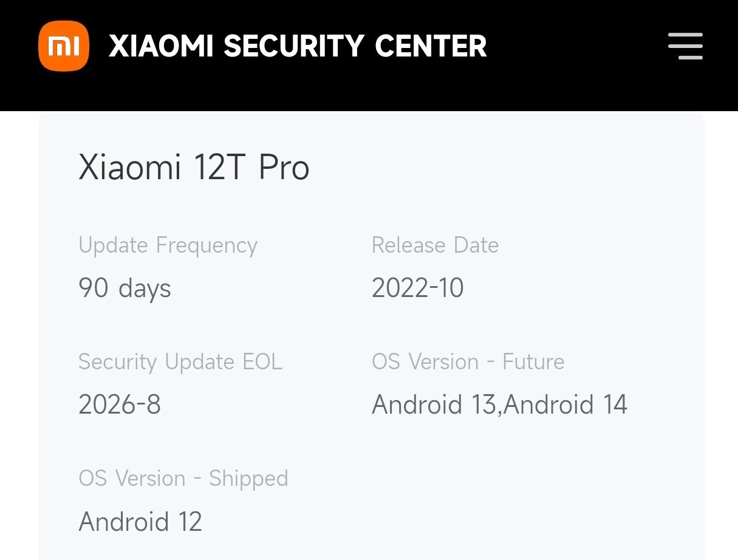Tap the 90 days value
This screenshot has width=738, height=560.
tap(125, 287)
